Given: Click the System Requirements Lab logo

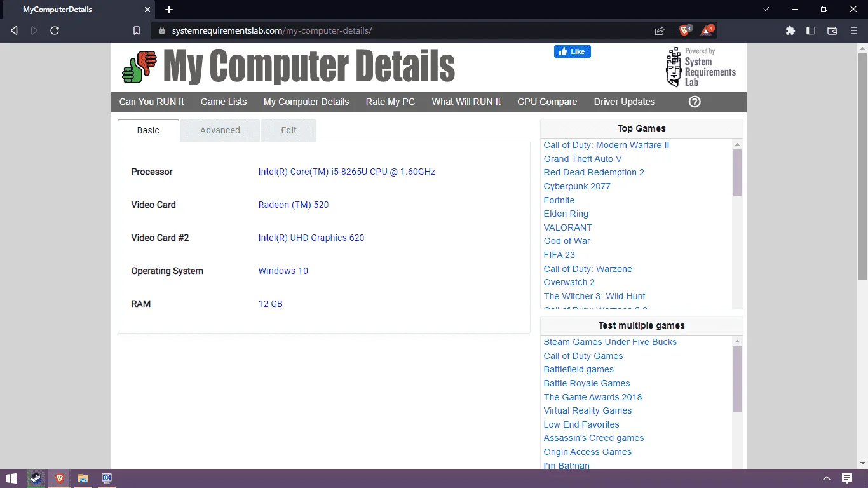Looking at the screenshot, I should click(701, 67).
